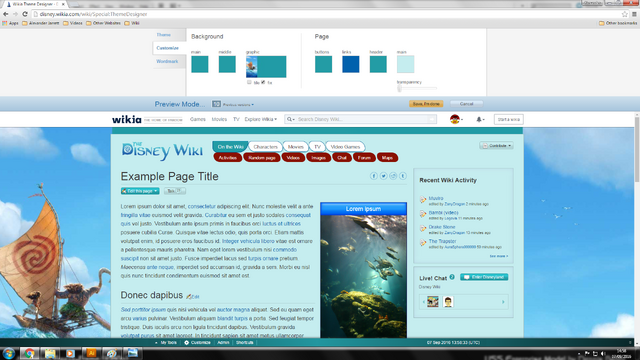Image resolution: width=640 pixels, height=360 pixels.
Task: Open Chrome menu icon at toolbar end
Action: [634, 14]
